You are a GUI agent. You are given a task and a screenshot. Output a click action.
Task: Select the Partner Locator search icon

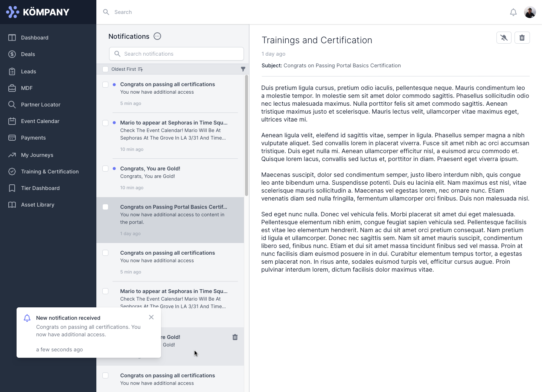(x=12, y=105)
